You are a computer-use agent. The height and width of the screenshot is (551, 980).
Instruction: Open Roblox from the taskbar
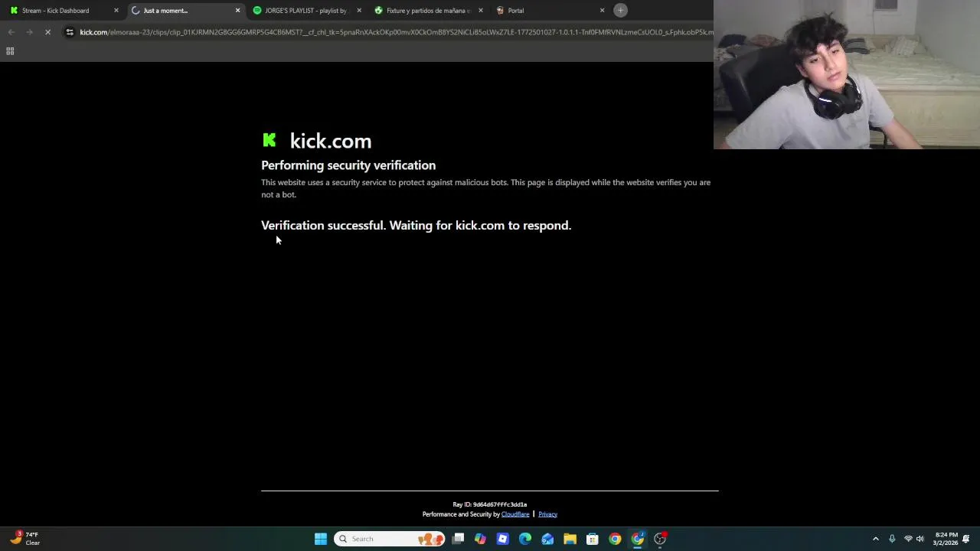click(x=502, y=539)
